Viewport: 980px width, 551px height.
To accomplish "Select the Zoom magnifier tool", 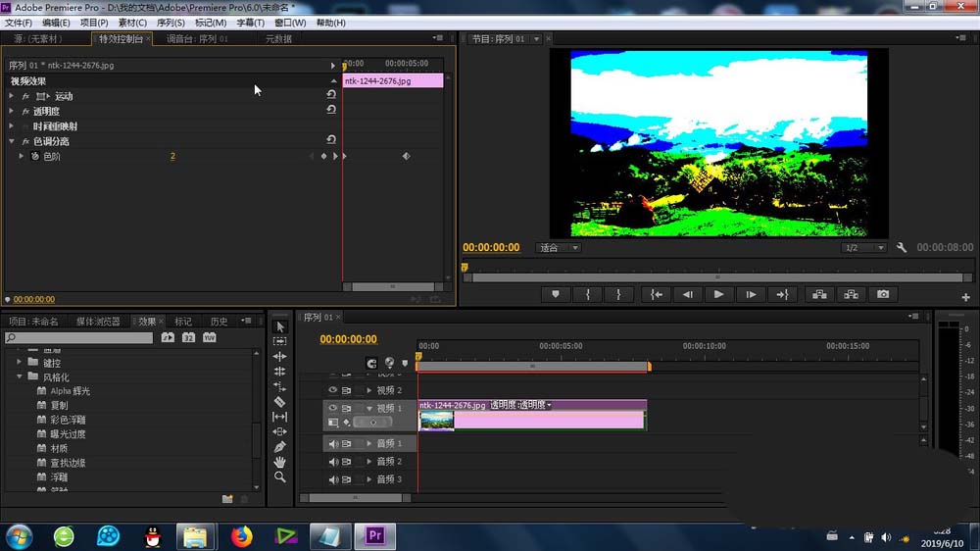I will tap(279, 476).
